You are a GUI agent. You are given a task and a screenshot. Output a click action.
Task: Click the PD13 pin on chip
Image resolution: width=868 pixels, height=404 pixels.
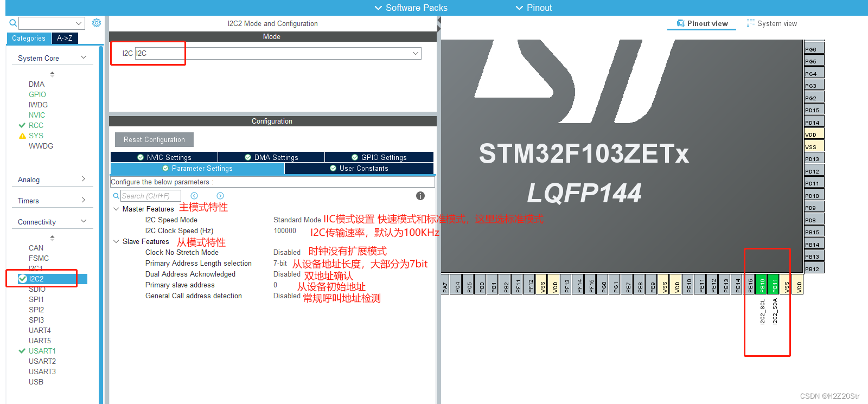(x=814, y=158)
